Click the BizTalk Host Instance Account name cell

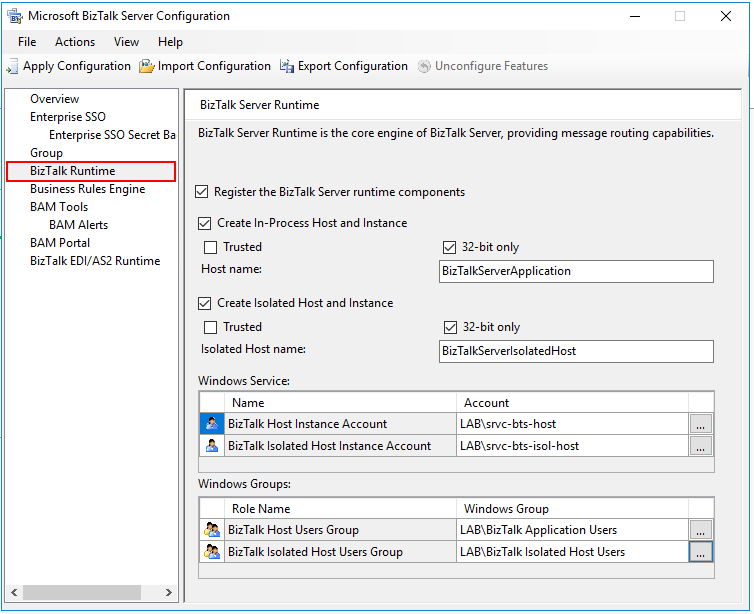[340, 424]
